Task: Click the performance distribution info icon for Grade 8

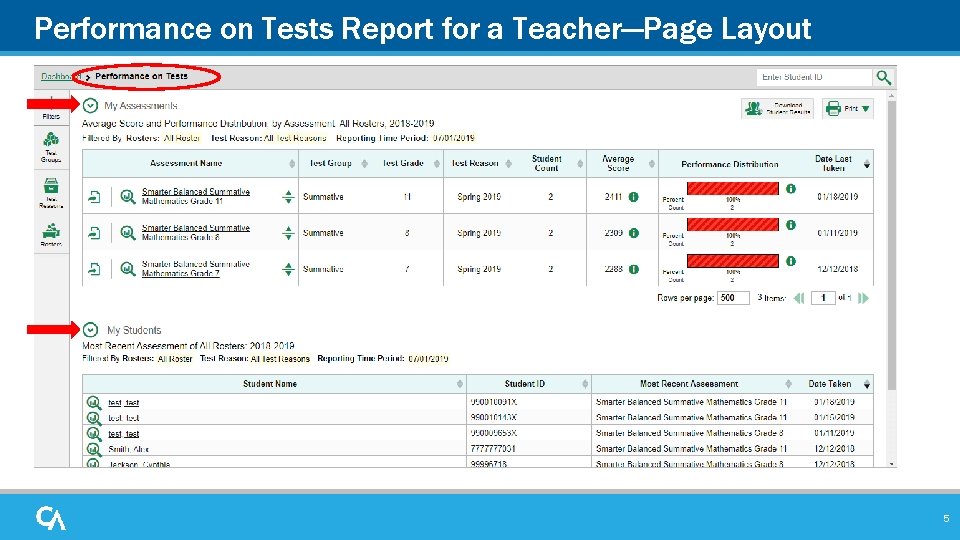Action: point(791,225)
